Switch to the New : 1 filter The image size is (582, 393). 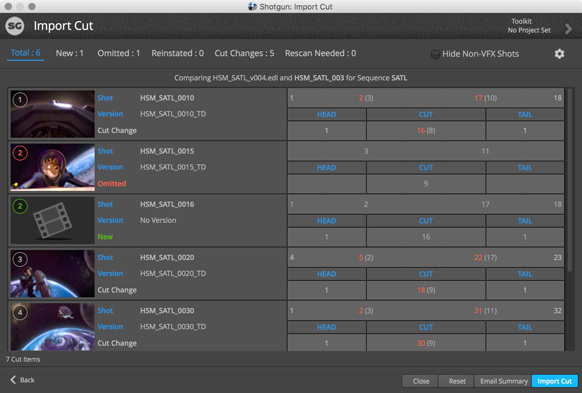69,53
